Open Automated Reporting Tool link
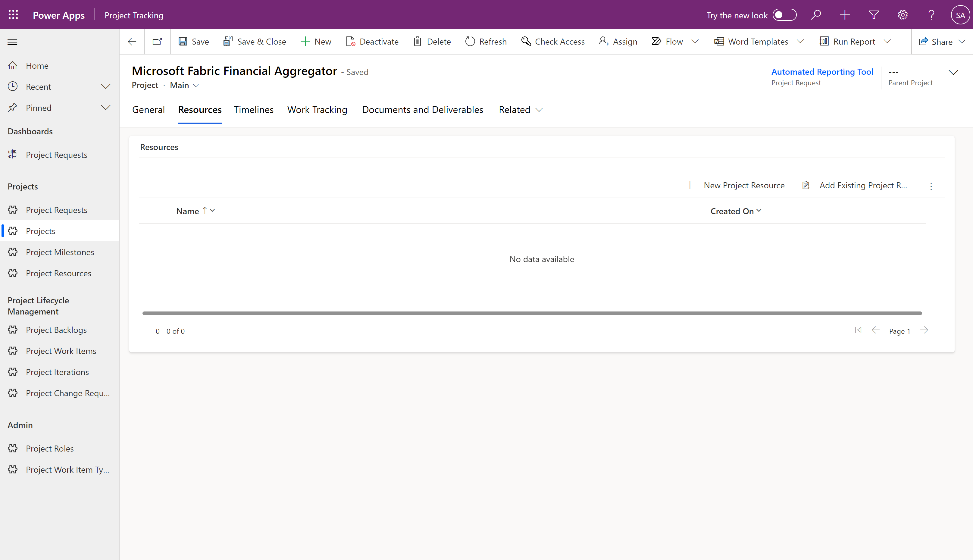This screenshot has width=973, height=560. [x=822, y=71]
